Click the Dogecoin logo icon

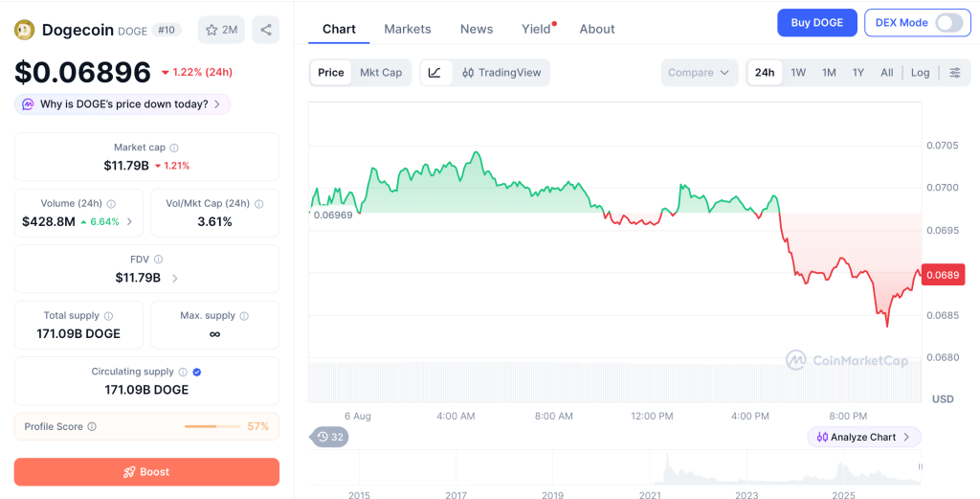point(24,30)
